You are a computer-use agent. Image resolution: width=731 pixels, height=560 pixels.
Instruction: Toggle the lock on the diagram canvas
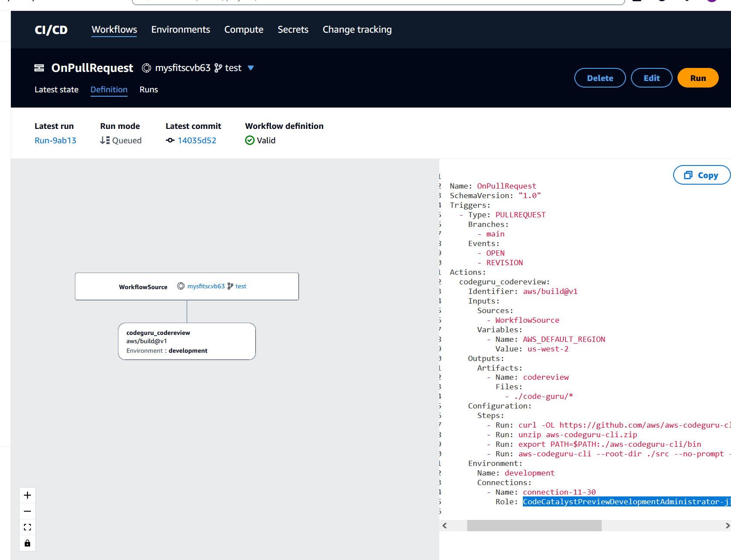27,543
